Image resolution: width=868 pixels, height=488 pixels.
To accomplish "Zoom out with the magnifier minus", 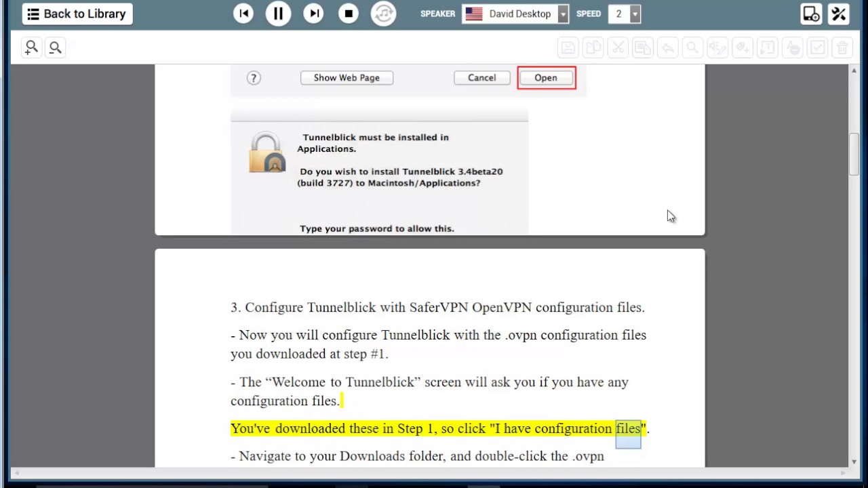I will (55, 47).
